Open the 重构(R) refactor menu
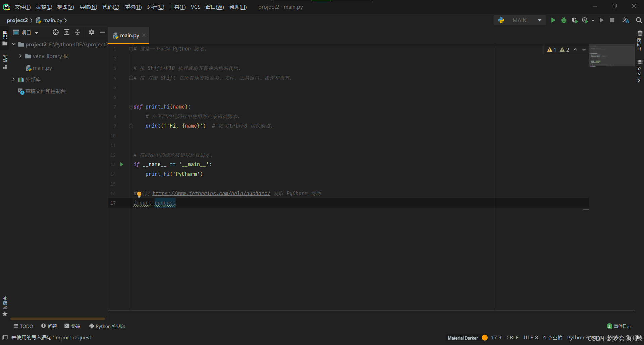 133,7
